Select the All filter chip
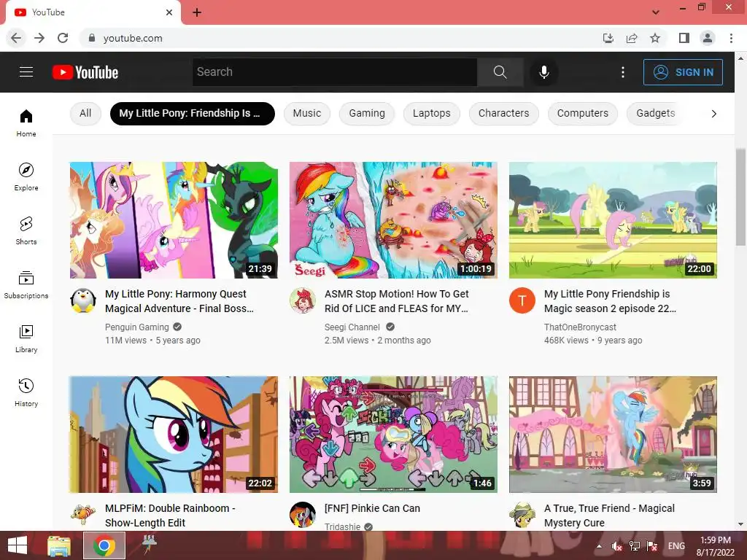Viewport: 747px width, 560px height. pos(85,113)
